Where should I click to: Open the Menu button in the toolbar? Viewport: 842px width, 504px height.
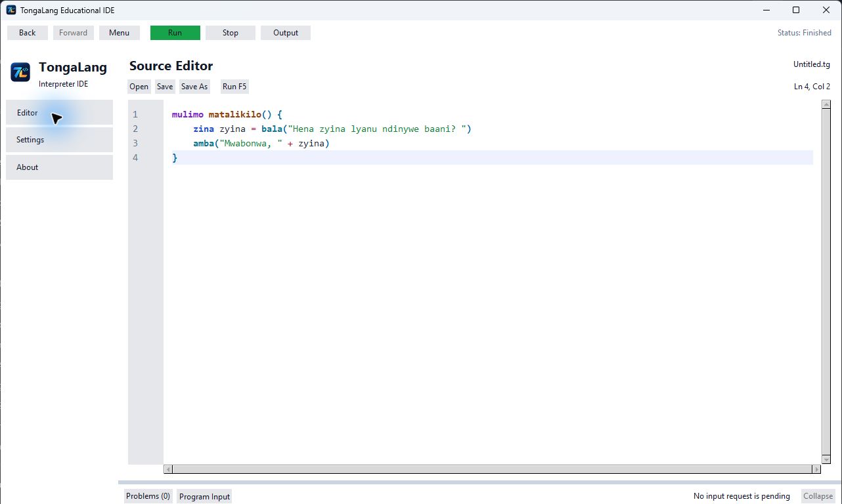120,33
